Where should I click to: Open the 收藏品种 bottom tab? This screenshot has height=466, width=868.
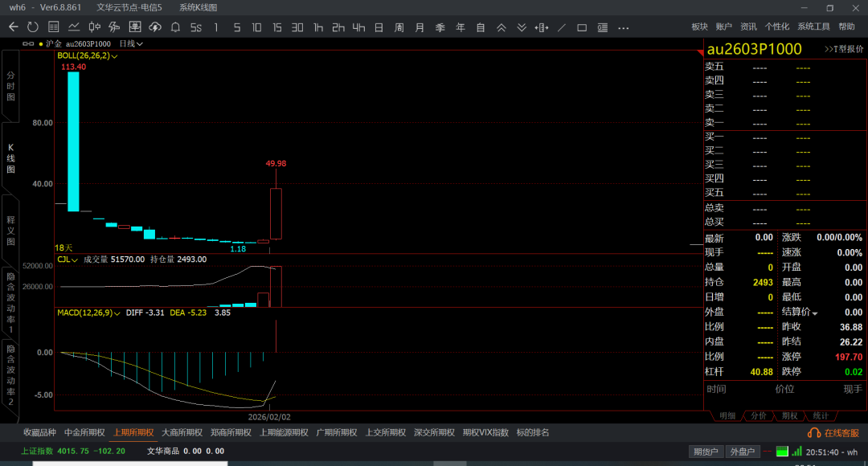(x=40, y=433)
